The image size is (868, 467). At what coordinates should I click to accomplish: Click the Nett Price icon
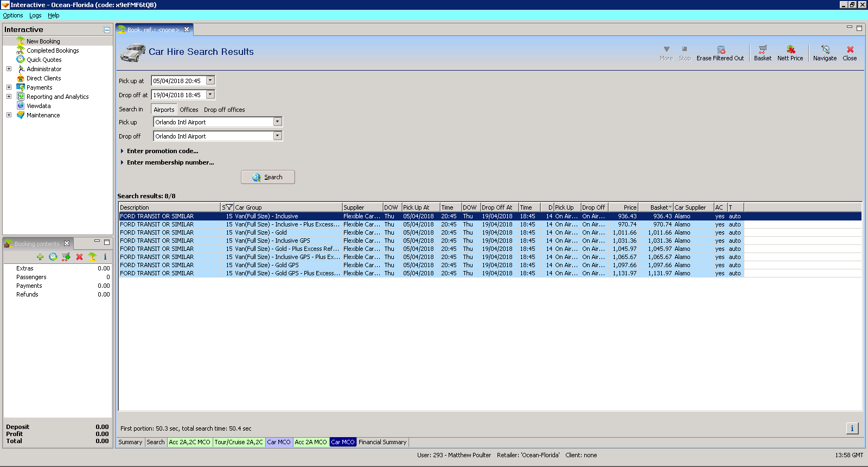(x=790, y=50)
